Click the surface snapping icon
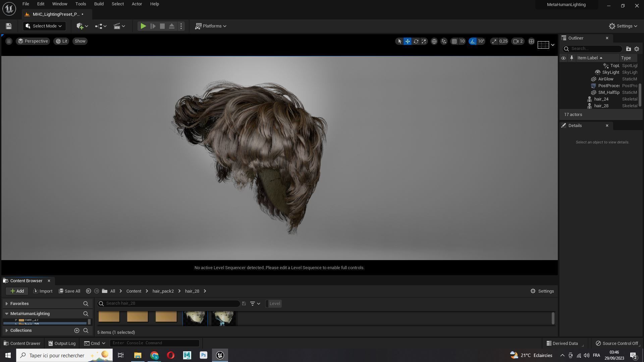644x362 pixels. 444,41
